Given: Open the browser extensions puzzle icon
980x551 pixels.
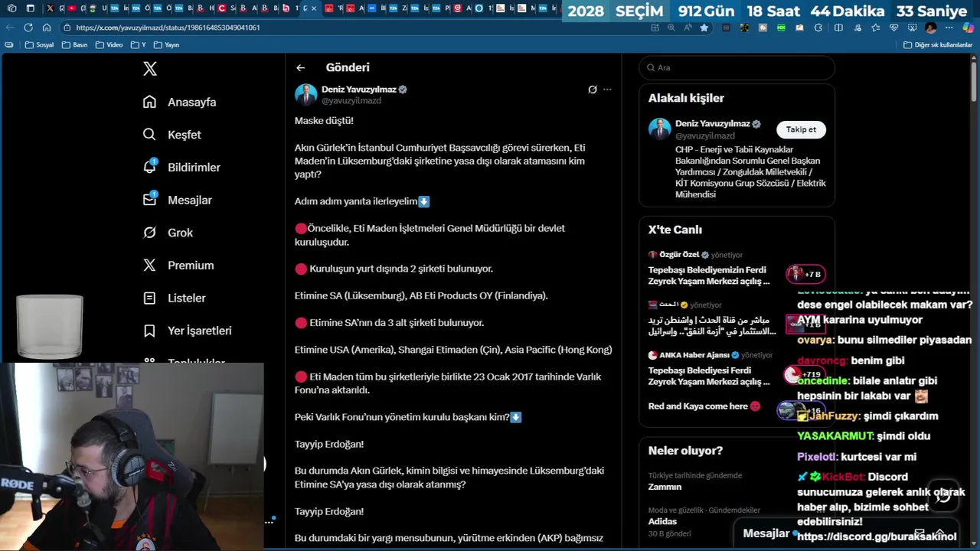Looking at the screenshot, I should point(818,28).
